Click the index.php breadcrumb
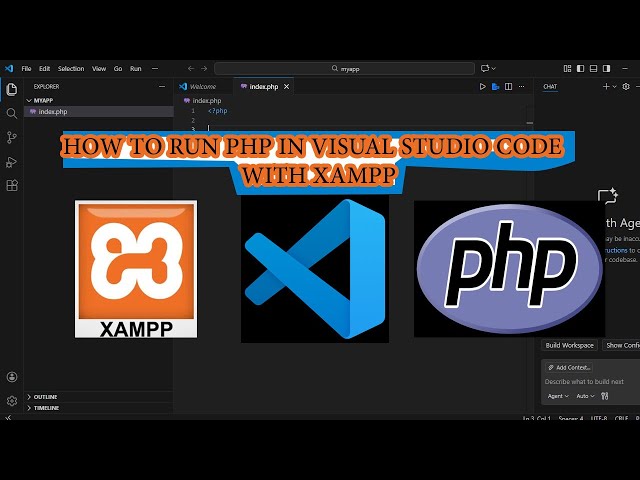Viewport: 640px width, 480px height. tap(203, 100)
